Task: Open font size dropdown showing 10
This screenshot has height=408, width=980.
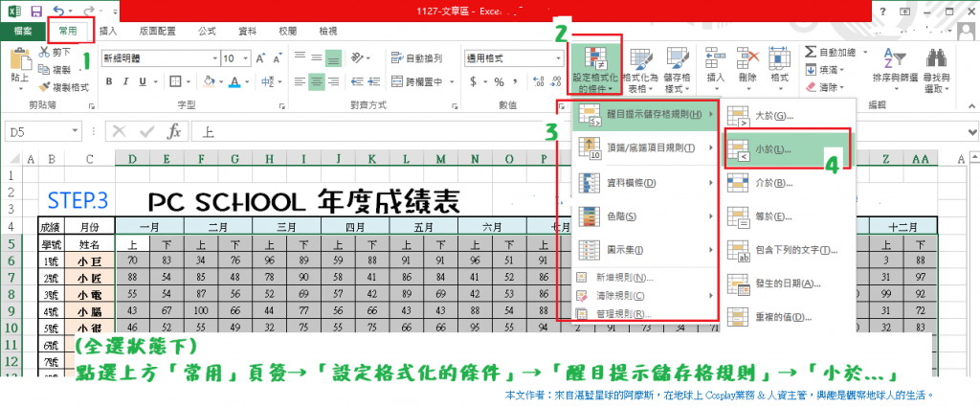Action: tap(246, 58)
